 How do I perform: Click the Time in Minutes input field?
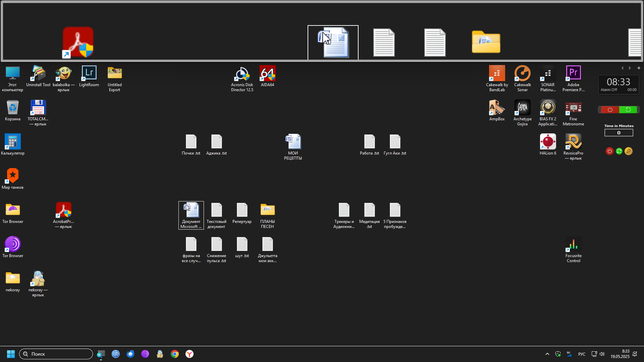619,133
